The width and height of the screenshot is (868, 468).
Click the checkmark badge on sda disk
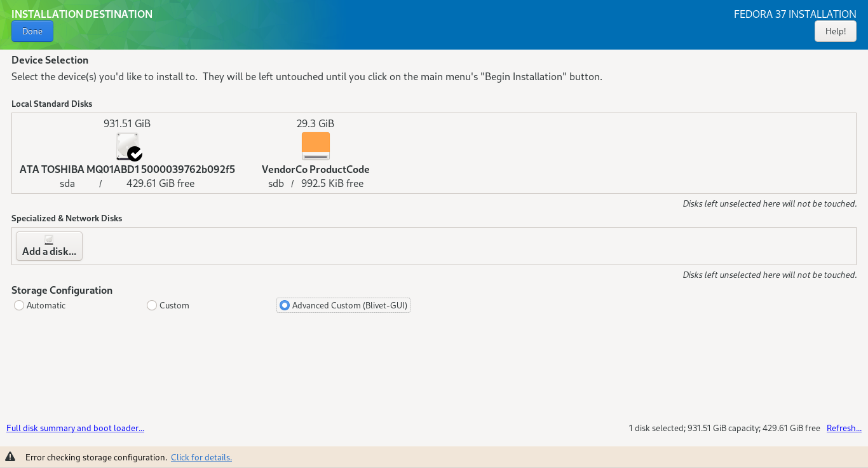(x=135, y=154)
